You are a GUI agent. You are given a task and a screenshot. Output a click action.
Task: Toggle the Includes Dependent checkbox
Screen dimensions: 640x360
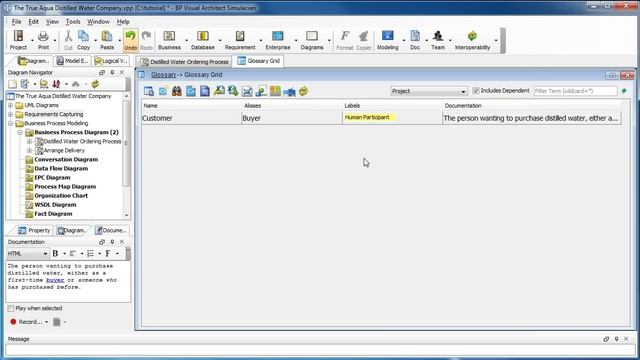pyautogui.click(x=476, y=91)
